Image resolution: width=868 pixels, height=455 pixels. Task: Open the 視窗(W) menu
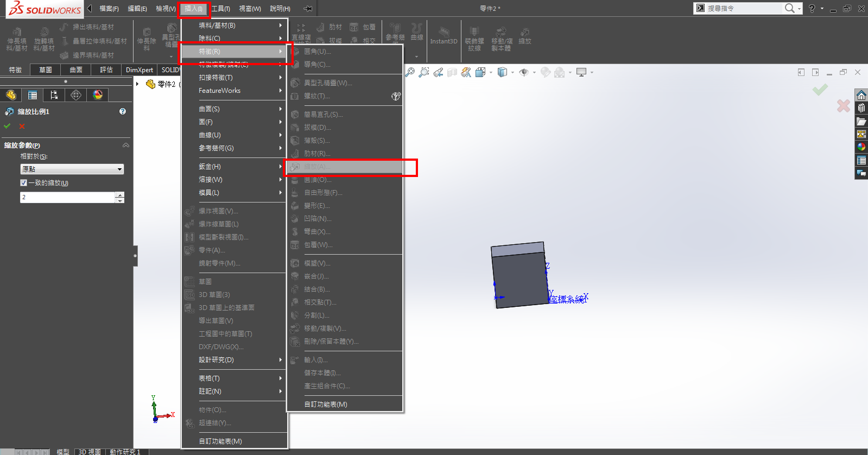[x=250, y=9]
